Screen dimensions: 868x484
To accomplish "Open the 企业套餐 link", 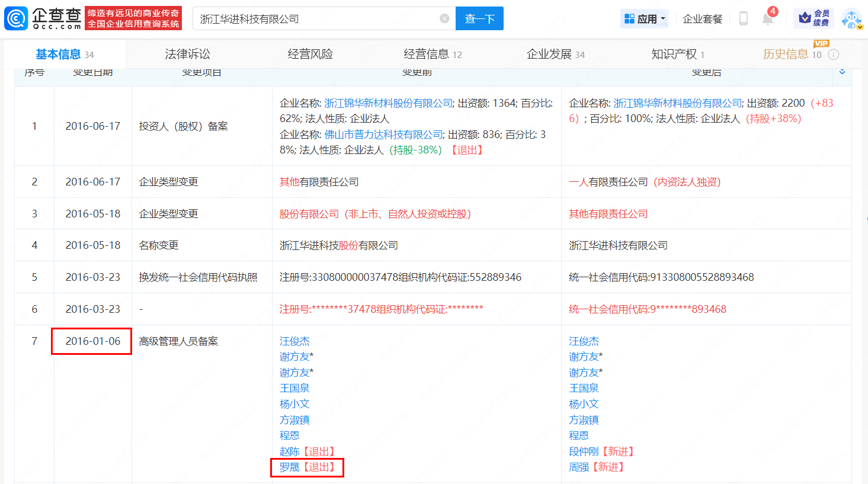I will (703, 19).
